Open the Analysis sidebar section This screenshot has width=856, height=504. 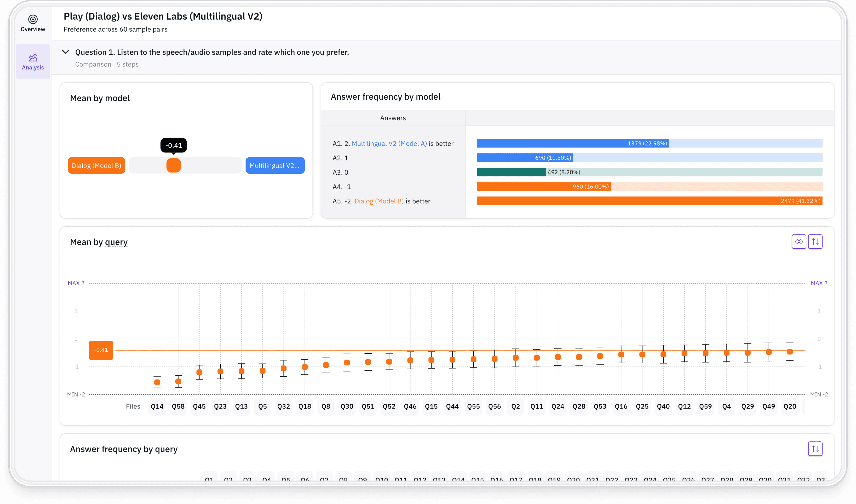33,61
